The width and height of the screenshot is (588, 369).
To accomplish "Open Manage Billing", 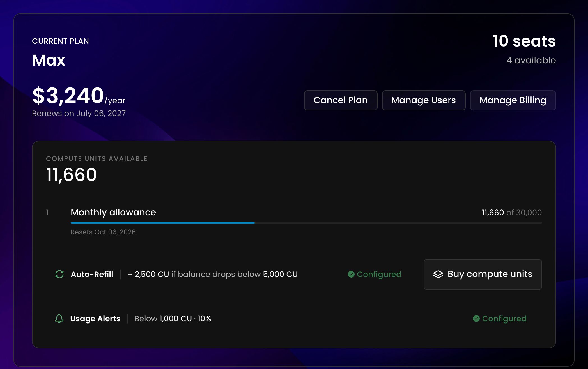I will (513, 100).
